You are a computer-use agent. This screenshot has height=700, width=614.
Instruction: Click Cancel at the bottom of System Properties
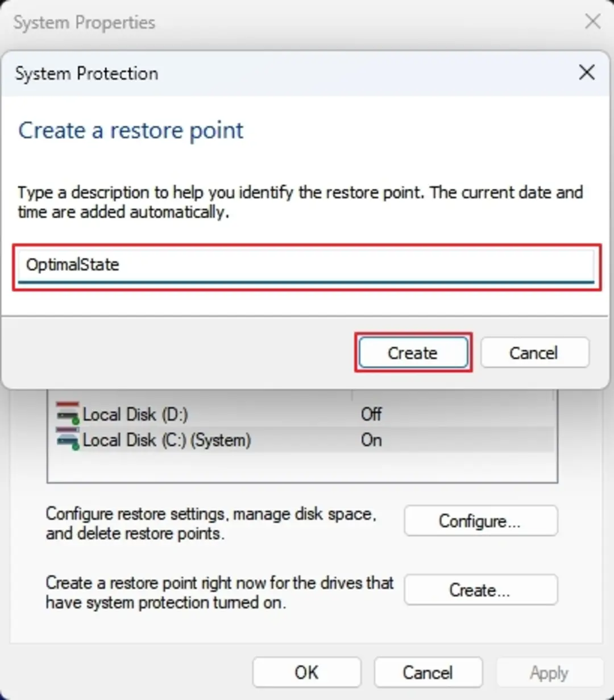click(x=428, y=673)
